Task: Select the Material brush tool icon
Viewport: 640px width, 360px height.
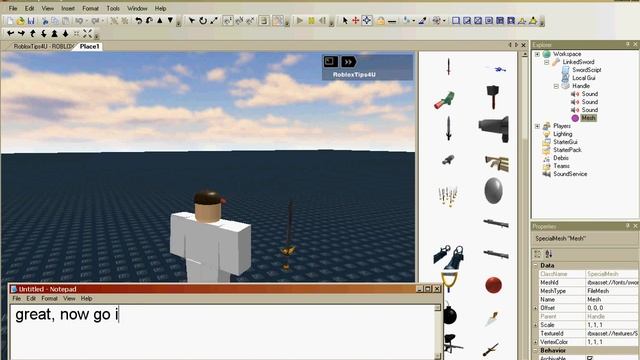Action: tap(423, 20)
